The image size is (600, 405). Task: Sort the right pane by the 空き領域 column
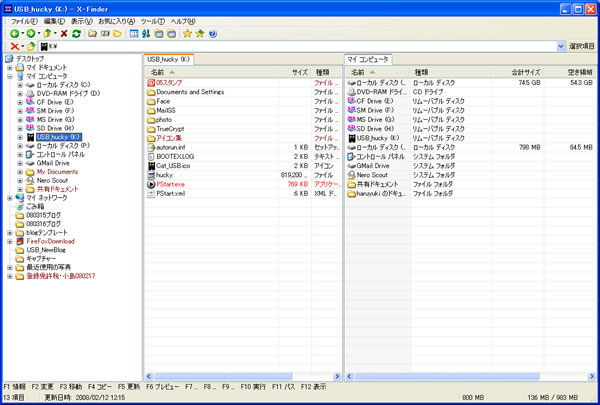click(x=570, y=72)
